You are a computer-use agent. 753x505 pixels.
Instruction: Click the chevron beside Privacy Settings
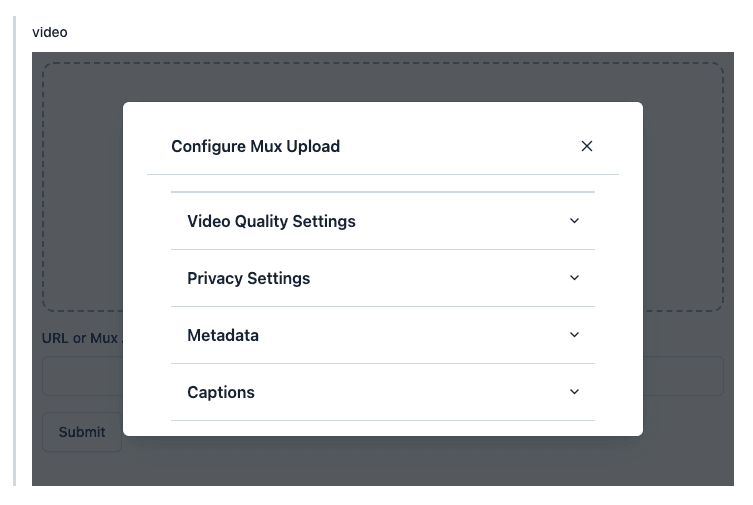pyautogui.click(x=574, y=278)
